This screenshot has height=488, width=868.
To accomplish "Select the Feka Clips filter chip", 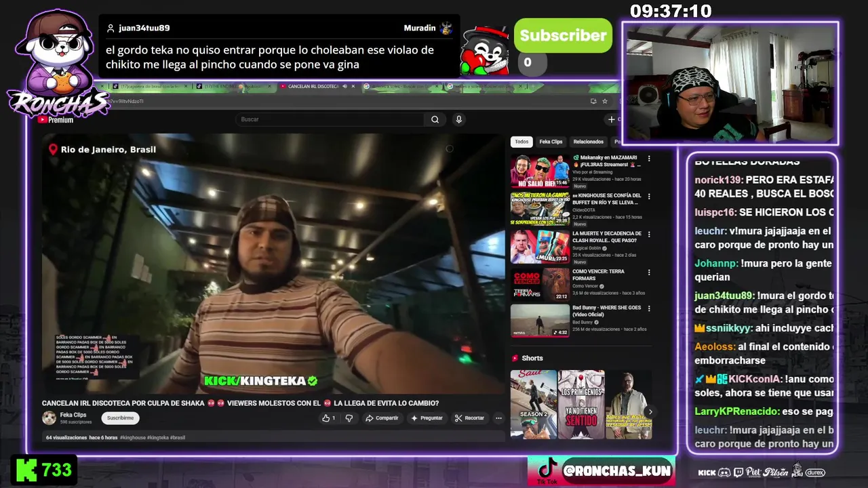I will point(551,142).
